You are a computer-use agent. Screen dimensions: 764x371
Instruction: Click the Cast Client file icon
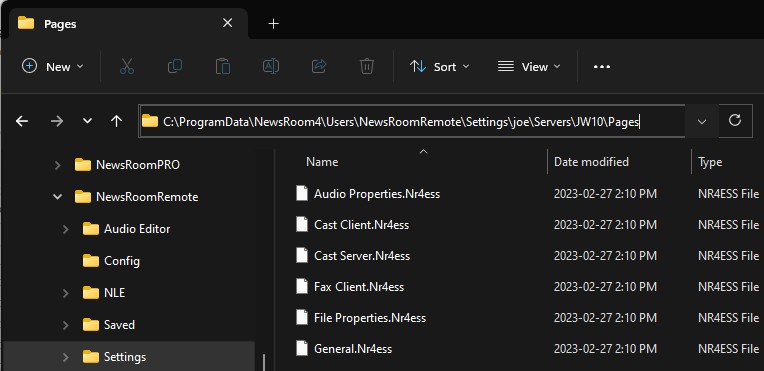(x=302, y=224)
